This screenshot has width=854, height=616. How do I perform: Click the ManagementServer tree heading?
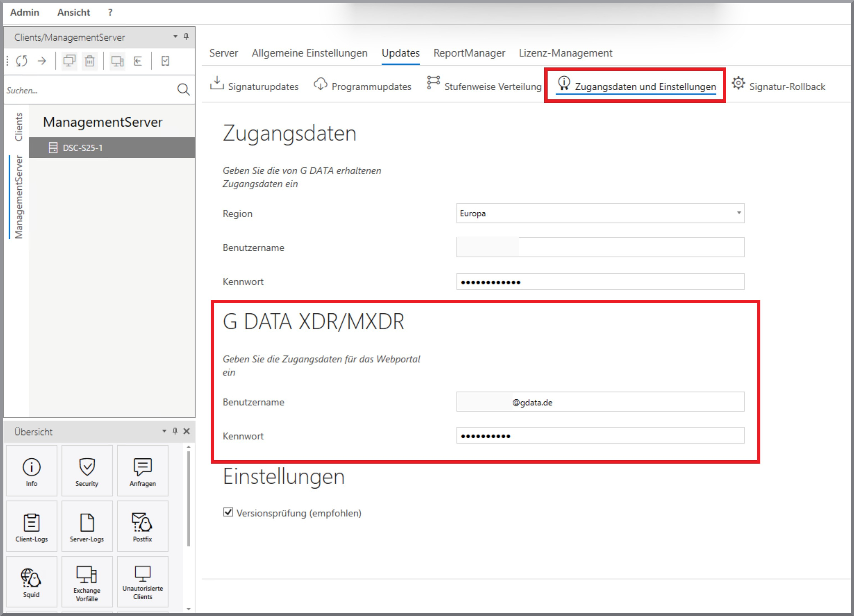point(103,122)
